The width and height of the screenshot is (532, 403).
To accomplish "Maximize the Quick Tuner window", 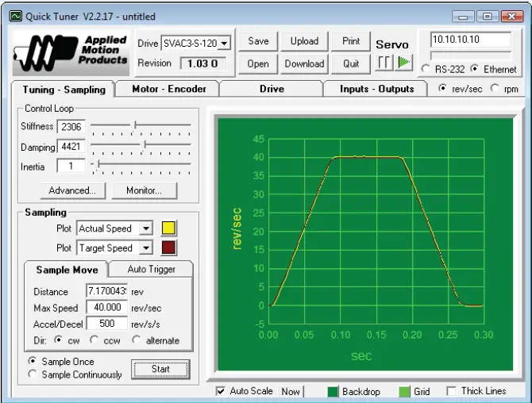I will pyautogui.click(x=488, y=17).
